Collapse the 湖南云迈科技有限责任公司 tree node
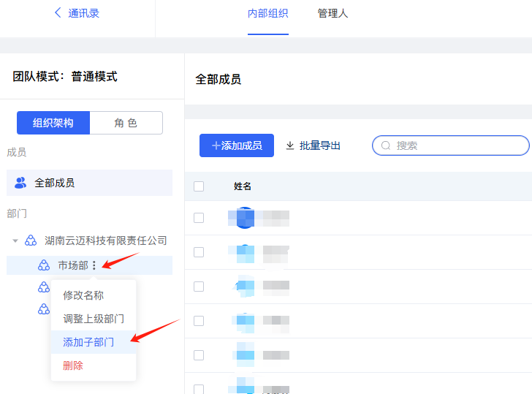532x394 pixels. (15, 240)
